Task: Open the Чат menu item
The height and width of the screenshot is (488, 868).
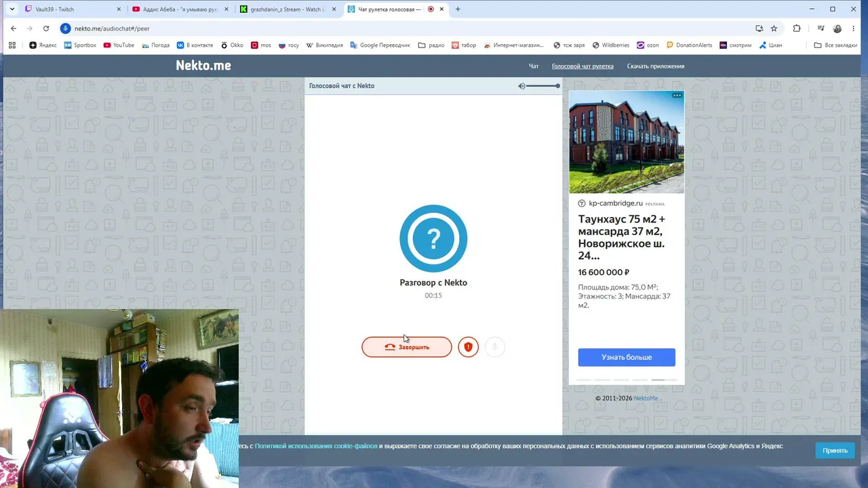Action: pos(534,66)
